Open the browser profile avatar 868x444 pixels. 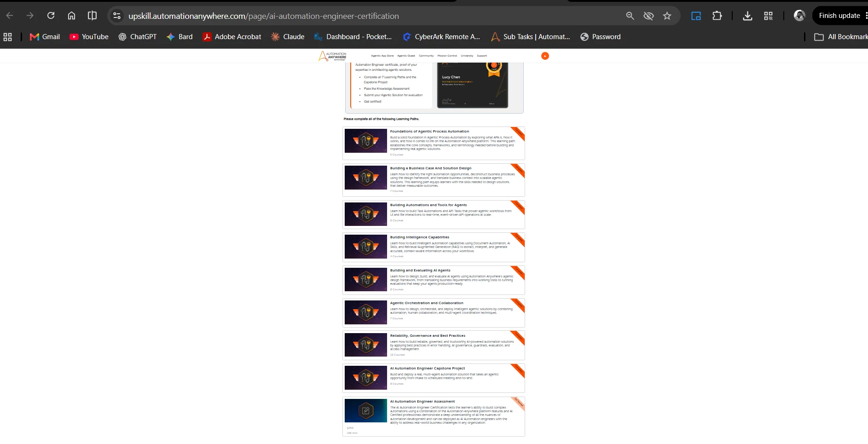[x=799, y=16]
